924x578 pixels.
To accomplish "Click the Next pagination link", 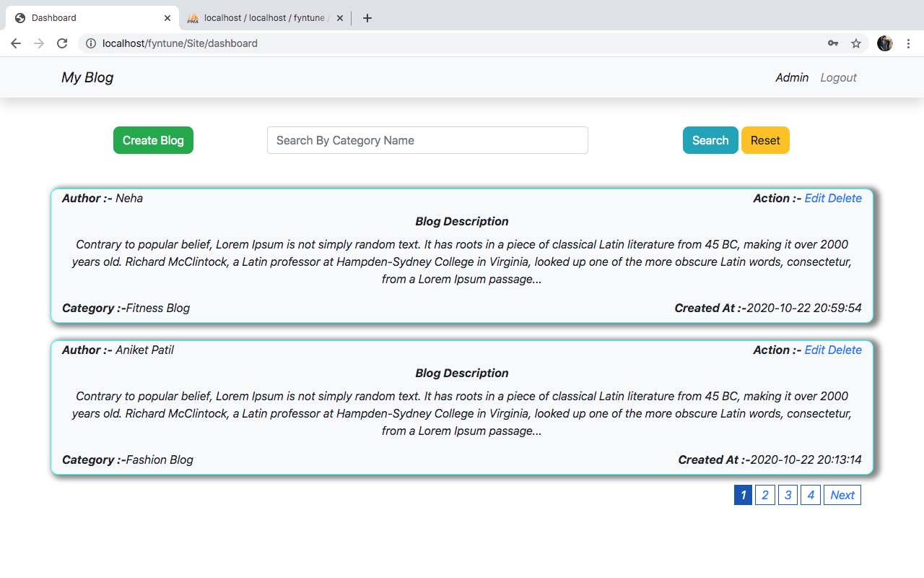I will pos(842,495).
